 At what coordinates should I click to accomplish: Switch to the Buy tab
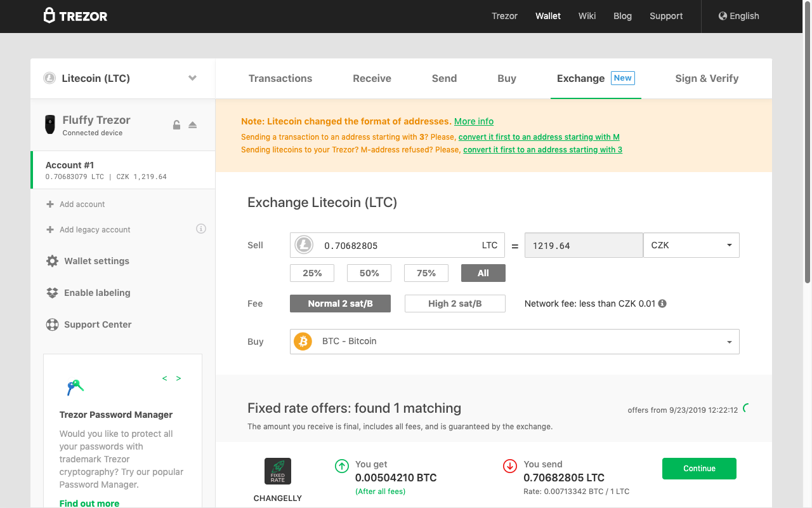point(507,79)
